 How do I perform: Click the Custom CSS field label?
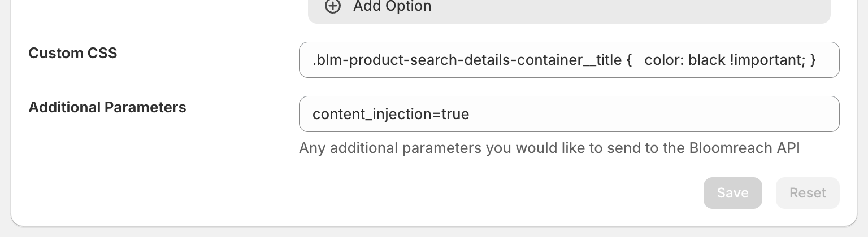coord(73,53)
